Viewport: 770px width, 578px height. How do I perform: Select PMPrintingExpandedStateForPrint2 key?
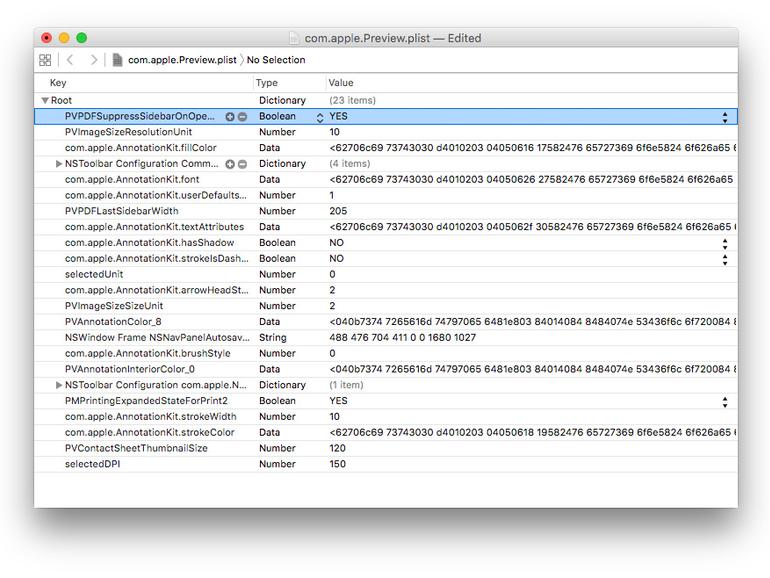pyautogui.click(x=146, y=401)
